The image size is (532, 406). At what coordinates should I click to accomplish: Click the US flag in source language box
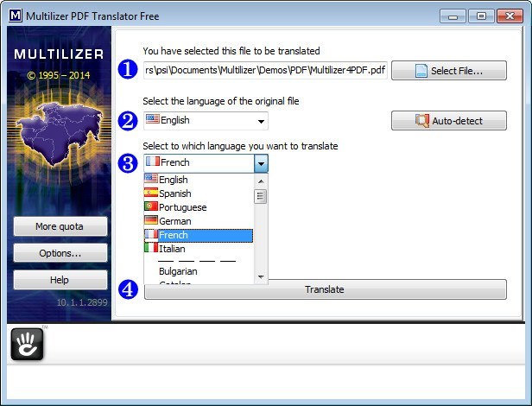click(153, 119)
